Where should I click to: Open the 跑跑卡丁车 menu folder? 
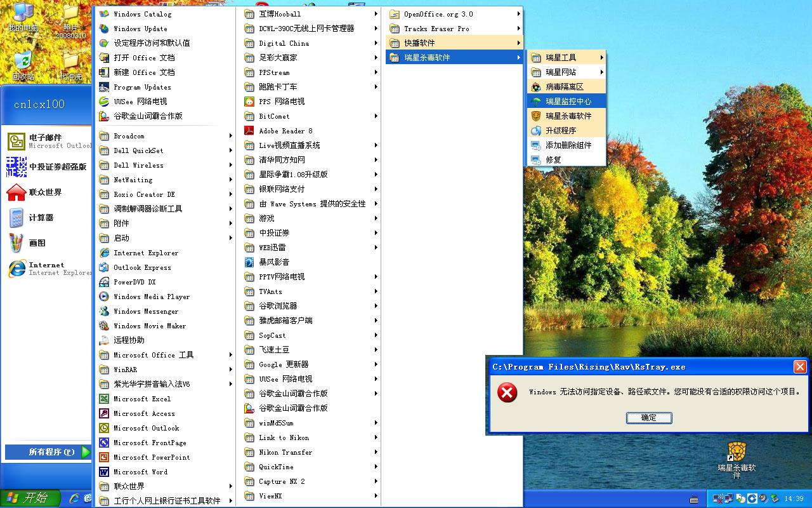point(311,87)
